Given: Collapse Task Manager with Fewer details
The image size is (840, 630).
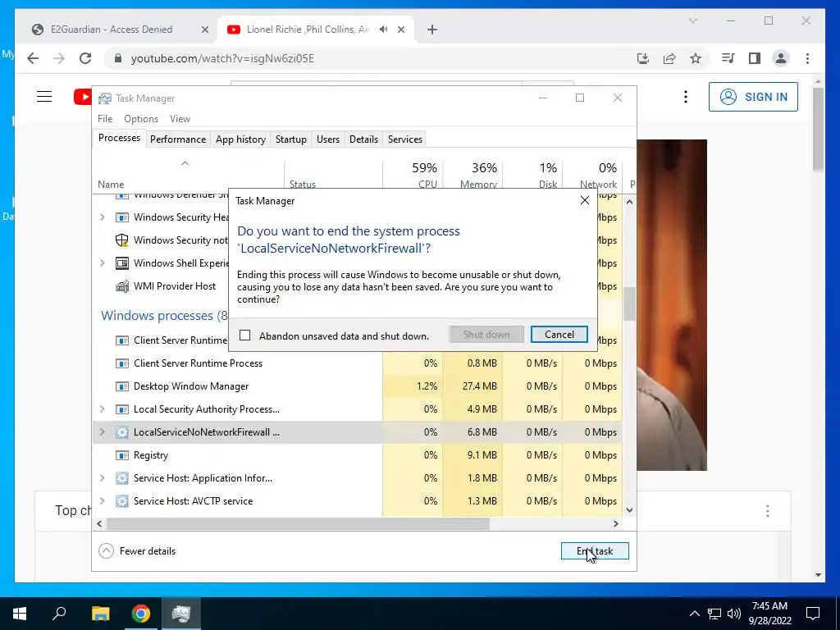Looking at the screenshot, I should pos(137,550).
